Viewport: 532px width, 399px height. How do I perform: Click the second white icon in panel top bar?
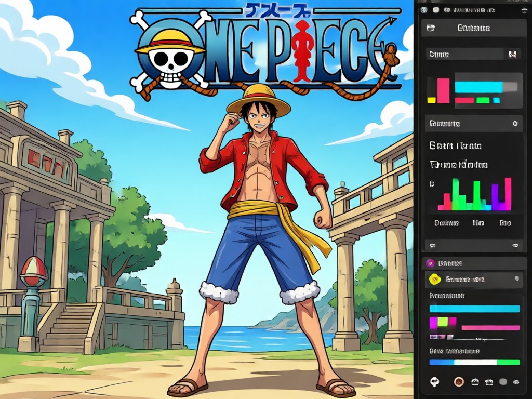coord(436,10)
